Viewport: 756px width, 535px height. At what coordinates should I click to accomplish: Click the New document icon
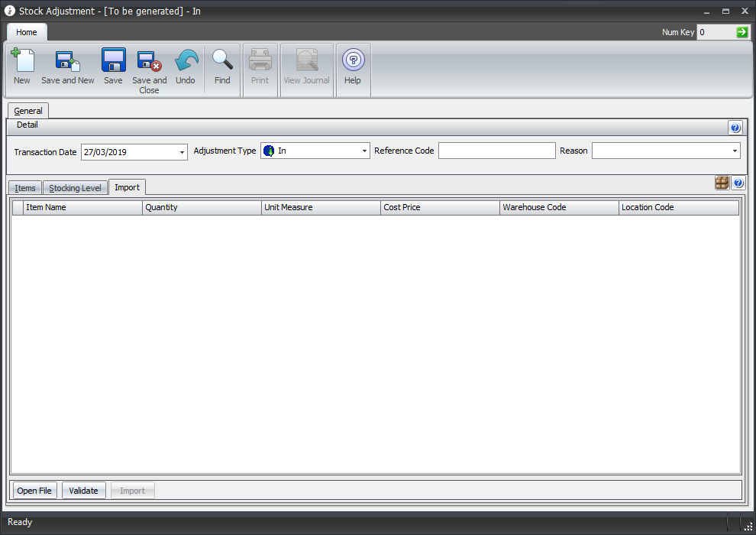[x=22, y=61]
